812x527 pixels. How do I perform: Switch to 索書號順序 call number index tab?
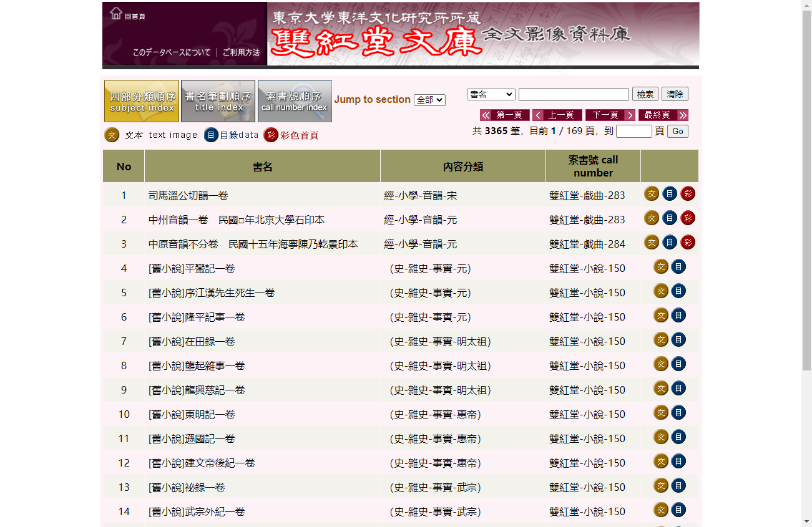coord(295,101)
